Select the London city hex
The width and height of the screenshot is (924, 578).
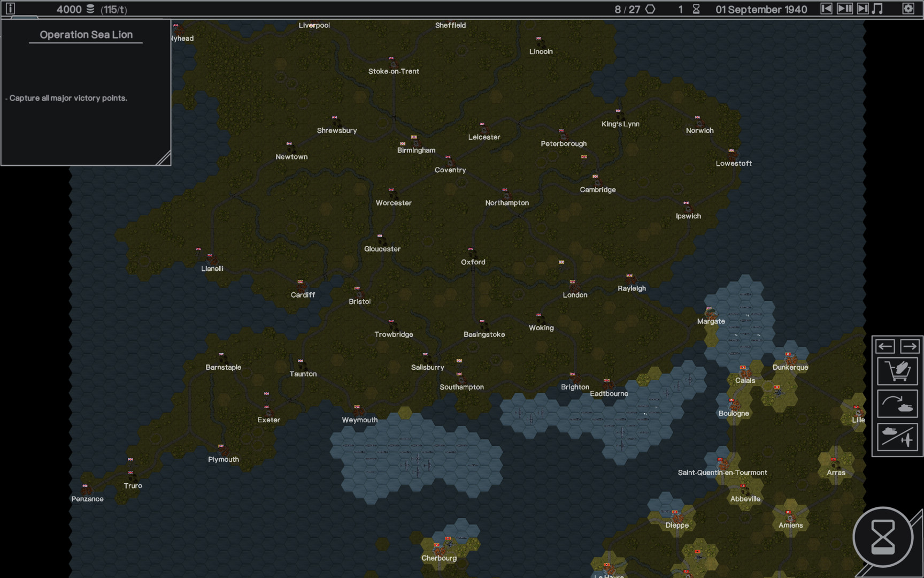point(573,285)
